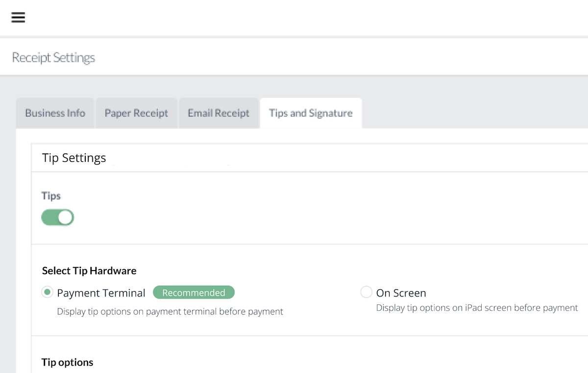This screenshot has height=373, width=588.
Task: Select the Payment Terminal radio button
Action: [x=47, y=292]
